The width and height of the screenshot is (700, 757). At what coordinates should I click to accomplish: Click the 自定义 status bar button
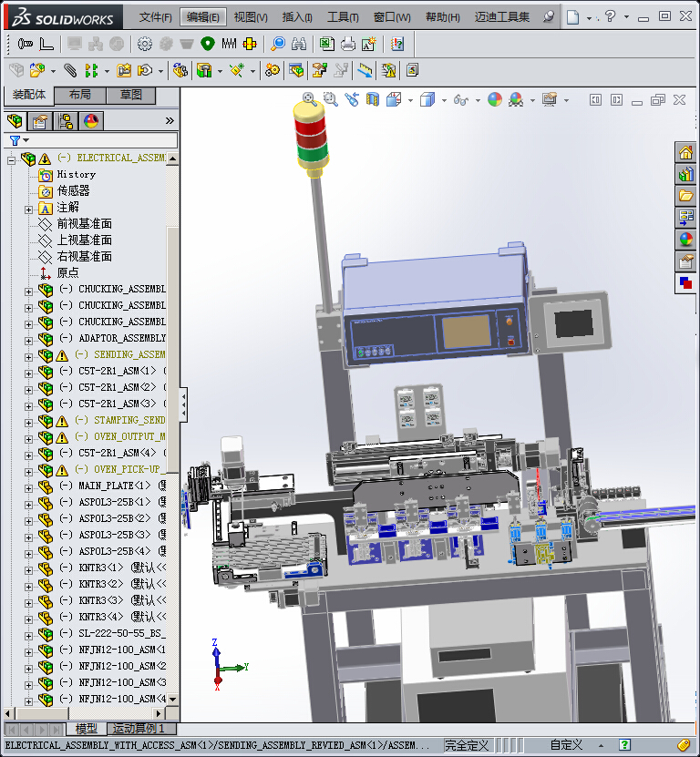(x=566, y=745)
